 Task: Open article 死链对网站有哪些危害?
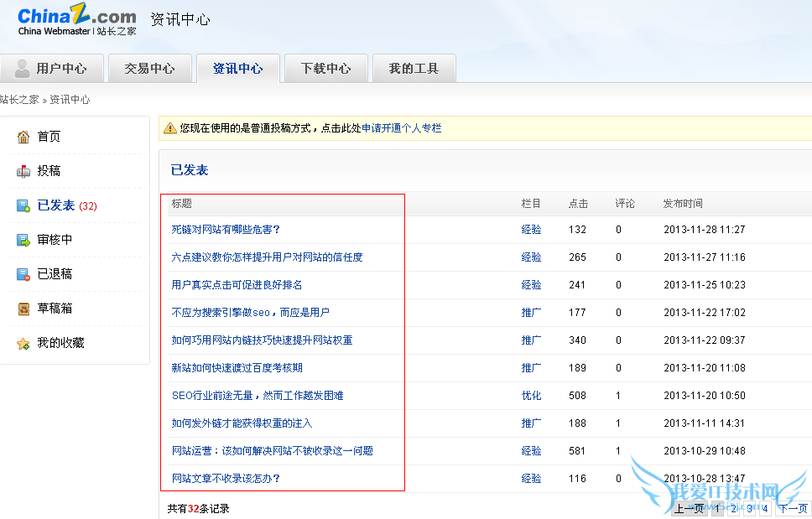pyautogui.click(x=226, y=229)
